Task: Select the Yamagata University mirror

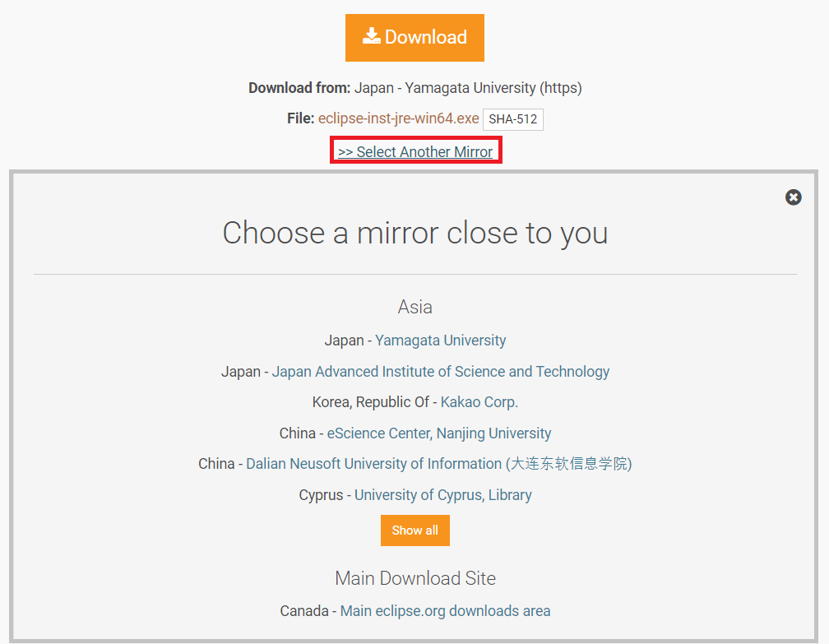Action: (441, 341)
